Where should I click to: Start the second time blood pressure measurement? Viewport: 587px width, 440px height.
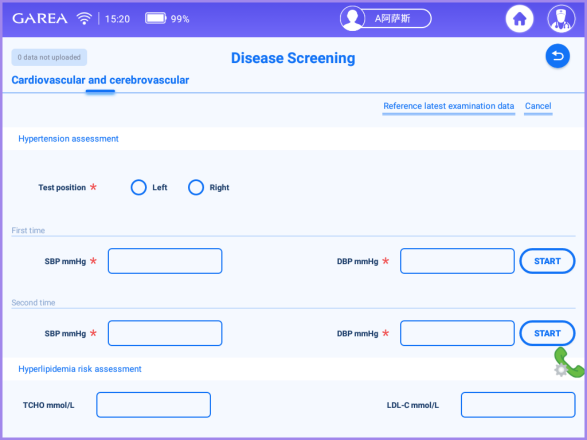547,333
